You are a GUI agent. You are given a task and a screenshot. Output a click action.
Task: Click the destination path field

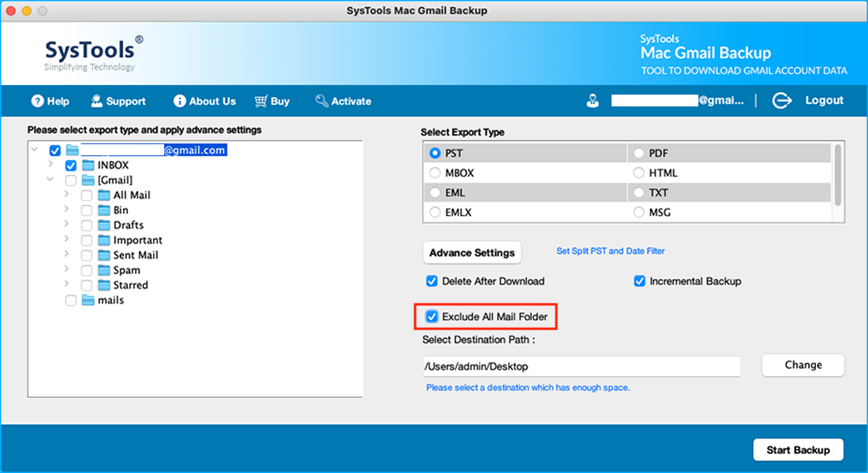[x=582, y=367]
